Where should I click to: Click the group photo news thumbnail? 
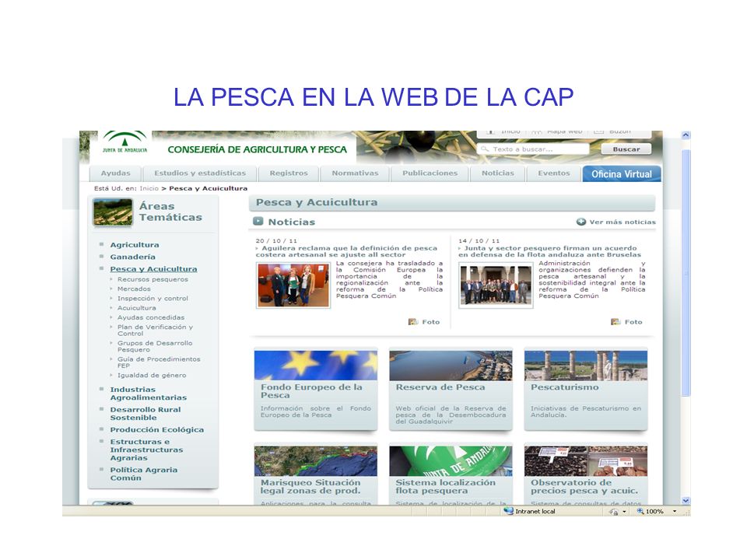click(496, 285)
